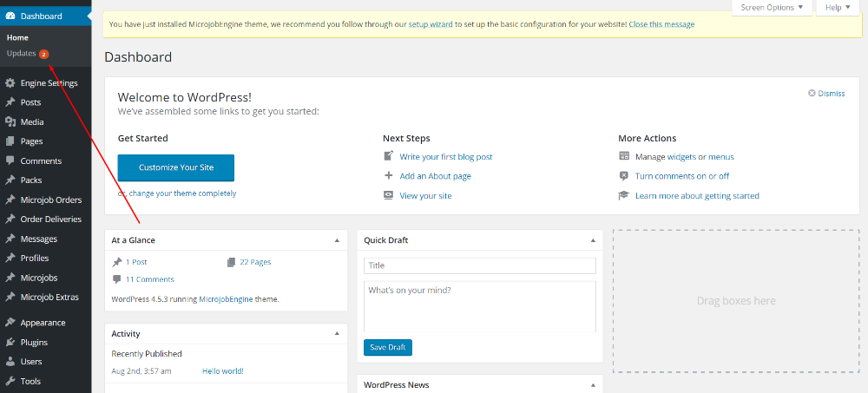Click the Save Draft button
Screen dimensions: 868x393
point(388,348)
